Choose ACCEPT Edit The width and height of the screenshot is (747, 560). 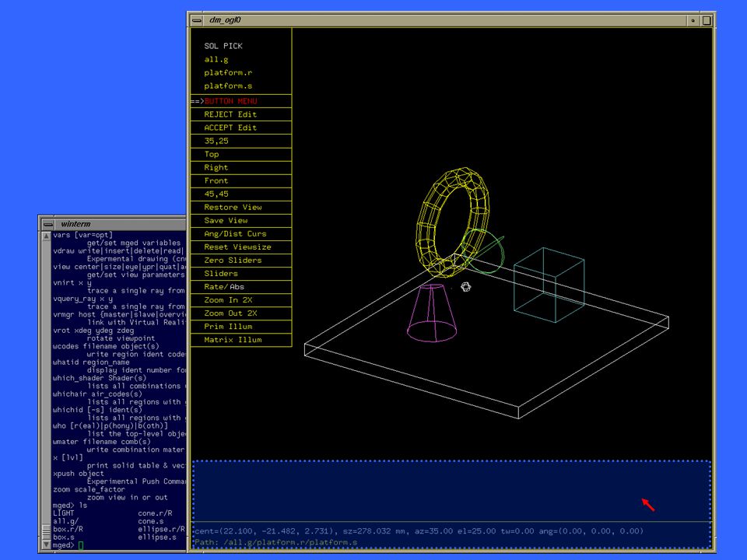(x=241, y=128)
